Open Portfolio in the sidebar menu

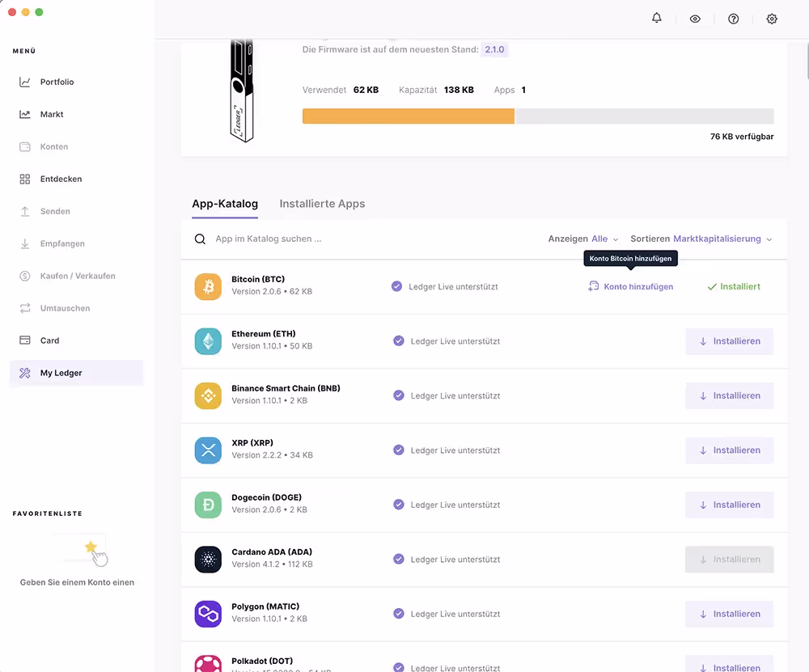(76, 82)
